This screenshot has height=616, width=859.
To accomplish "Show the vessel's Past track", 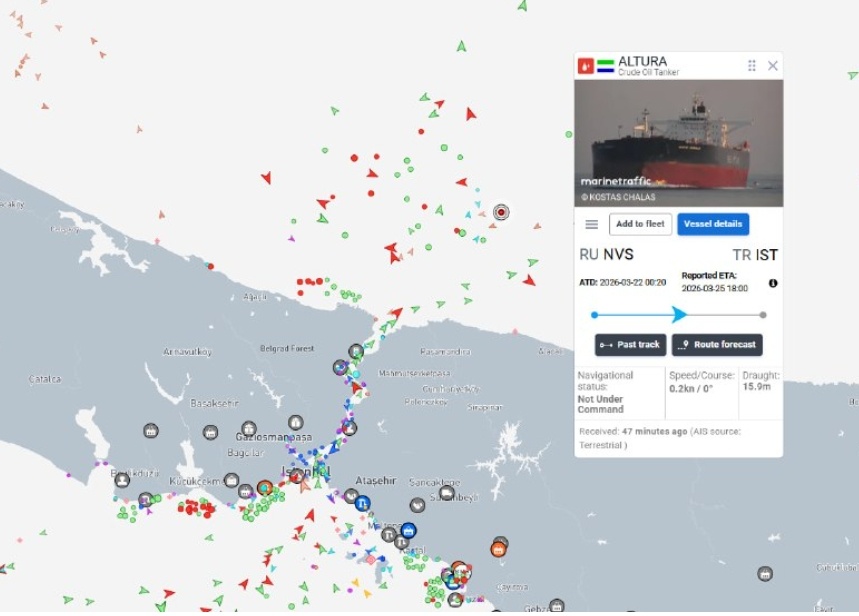I will click(630, 345).
